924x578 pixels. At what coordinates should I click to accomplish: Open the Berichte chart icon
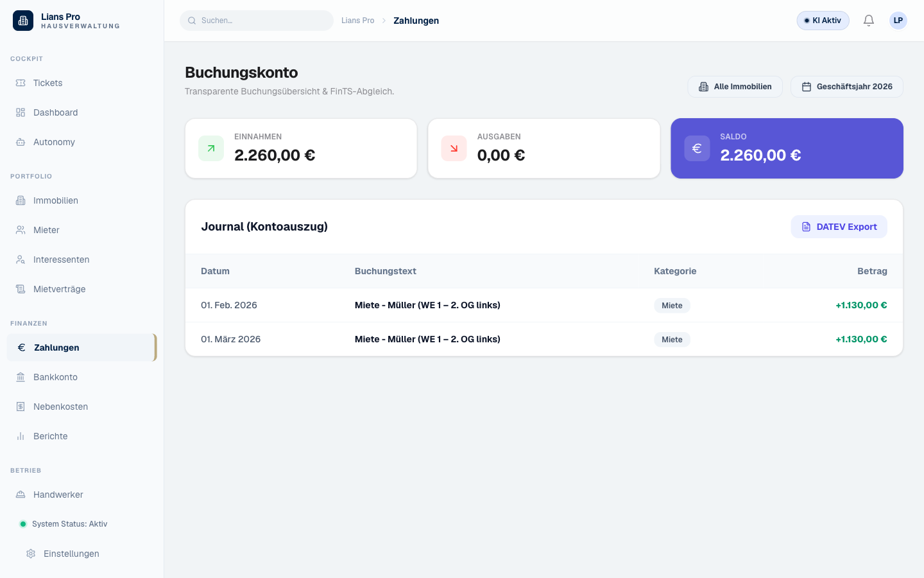pos(21,436)
